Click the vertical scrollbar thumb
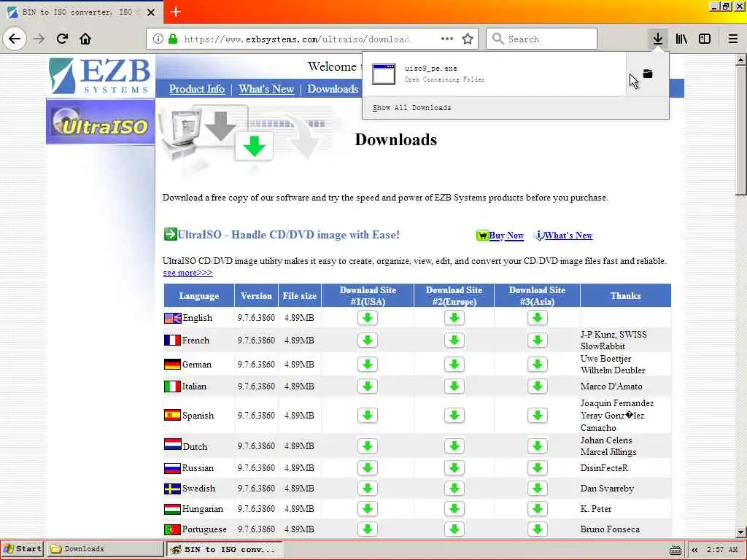This screenshot has height=560, width=747. click(x=741, y=130)
